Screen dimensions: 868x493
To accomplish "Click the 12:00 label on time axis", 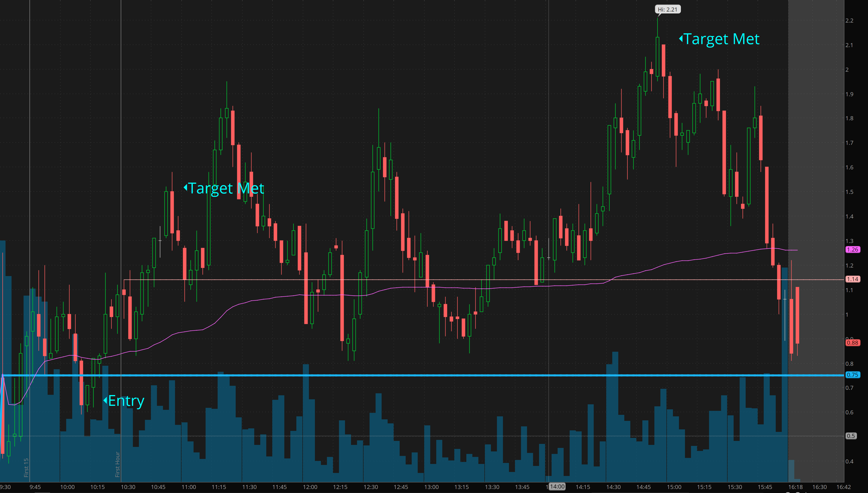I will (x=310, y=487).
